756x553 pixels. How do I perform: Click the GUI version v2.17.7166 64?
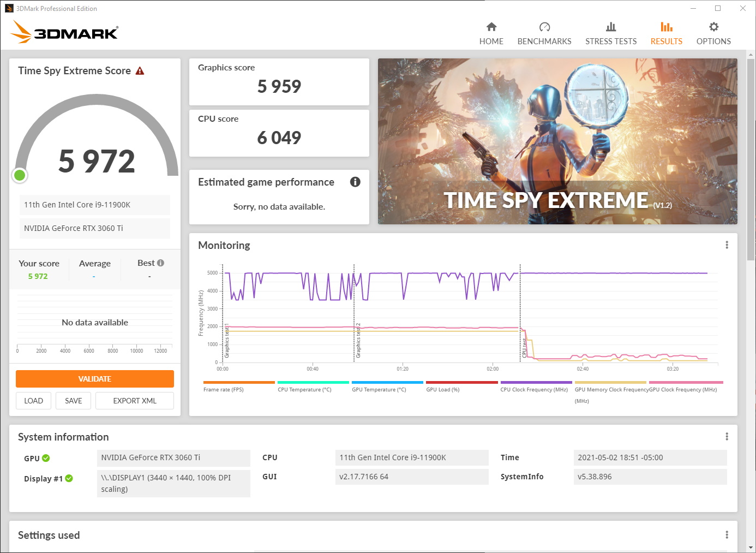(412, 477)
